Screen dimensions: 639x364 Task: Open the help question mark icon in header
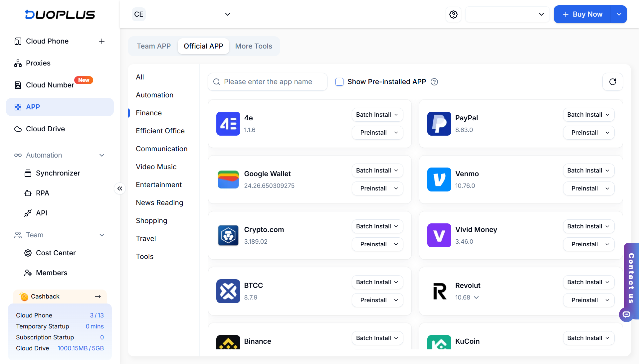click(x=453, y=14)
